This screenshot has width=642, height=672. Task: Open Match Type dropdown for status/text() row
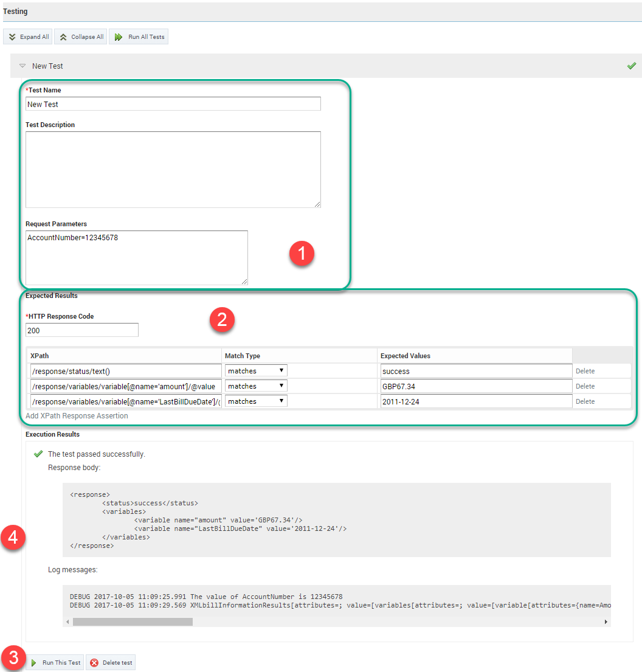coord(256,371)
